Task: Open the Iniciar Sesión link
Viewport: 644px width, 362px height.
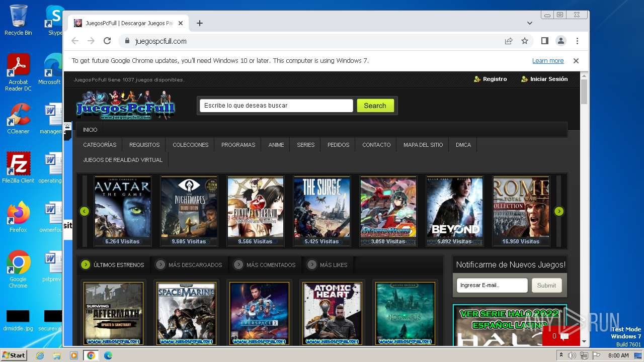Action: pyautogui.click(x=544, y=79)
